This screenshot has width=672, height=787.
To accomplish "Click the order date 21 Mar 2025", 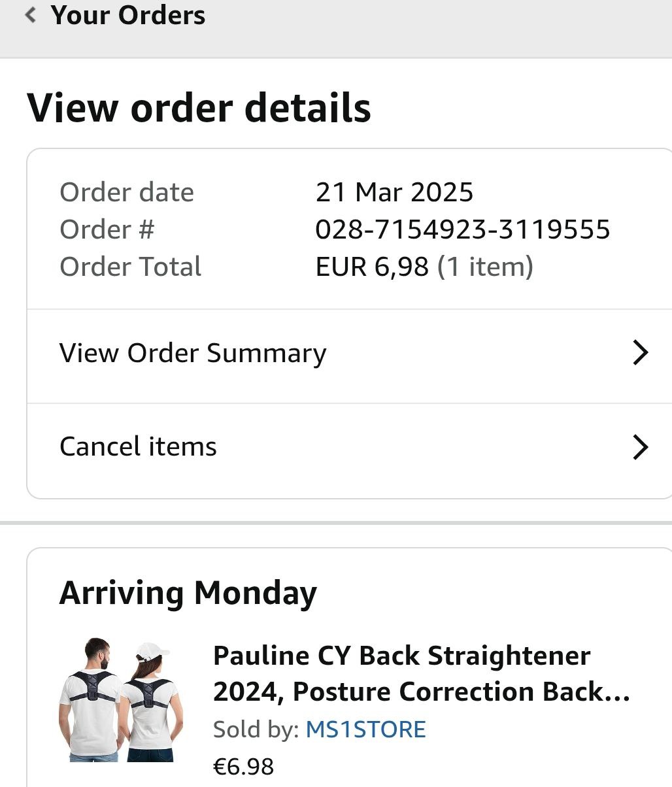I will [394, 192].
